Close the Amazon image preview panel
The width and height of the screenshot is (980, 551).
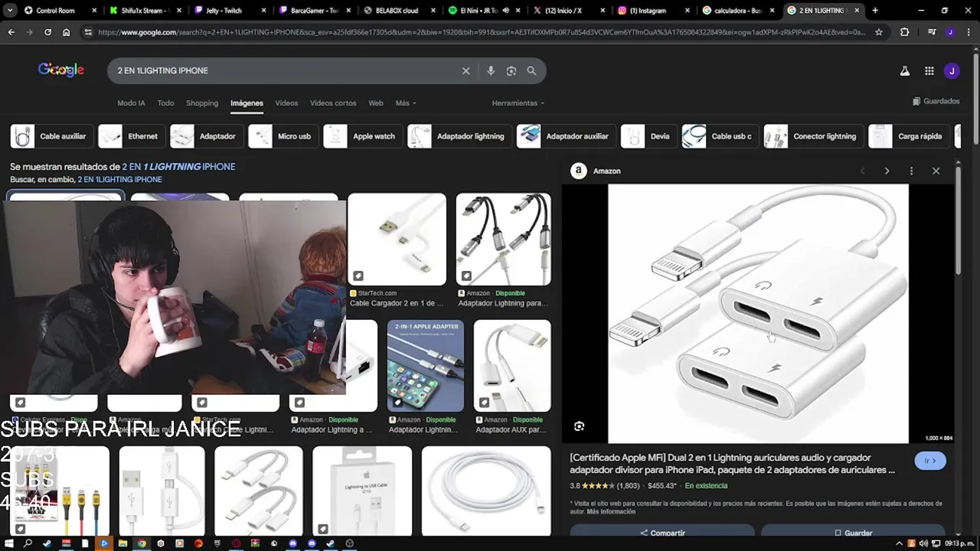[x=936, y=171]
